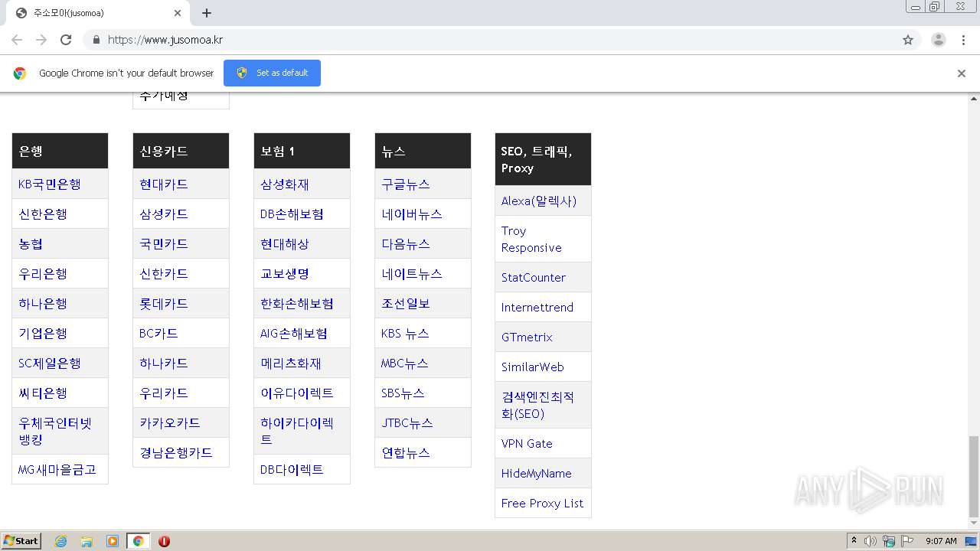Visit the HideMyName link
980x551 pixels.
point(537,474)
